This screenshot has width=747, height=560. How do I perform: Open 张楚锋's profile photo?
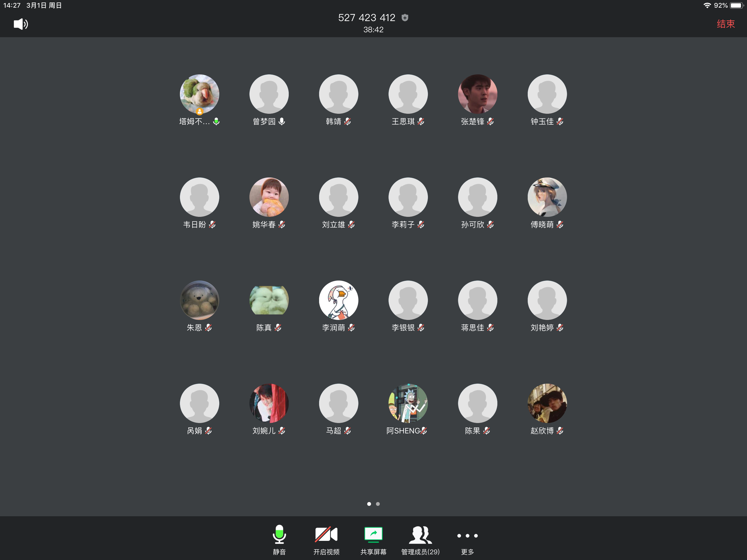click(477, 94)
